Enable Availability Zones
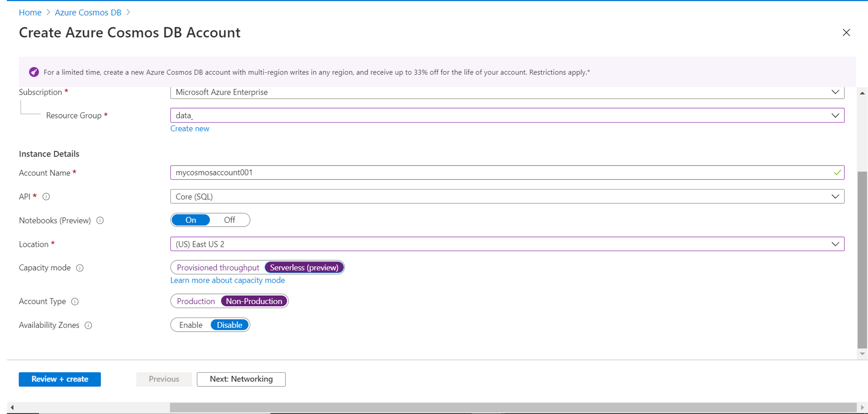Image resolution: width=868 pixels, height=414 pixels. click(x=191, y=325)
